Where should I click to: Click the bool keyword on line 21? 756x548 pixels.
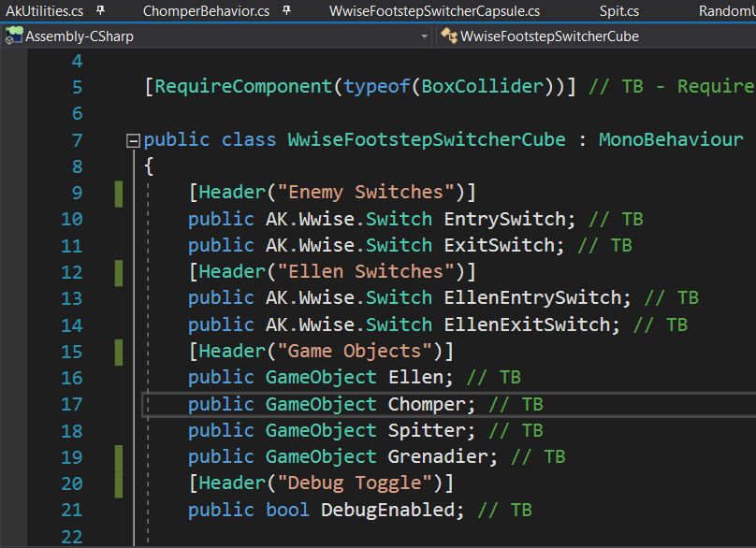pyautogui.click(x=288, y=510)
